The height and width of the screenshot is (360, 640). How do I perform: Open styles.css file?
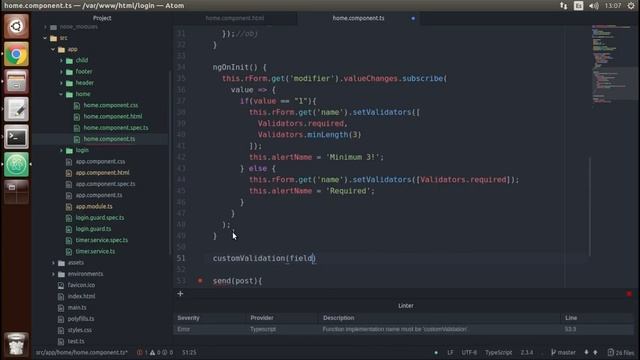(80, 330)
